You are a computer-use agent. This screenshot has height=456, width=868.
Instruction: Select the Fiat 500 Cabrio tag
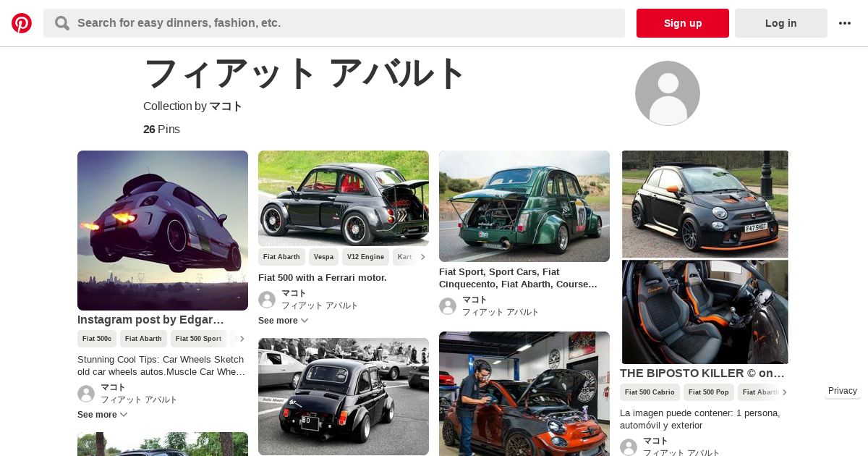coord(650,392)
